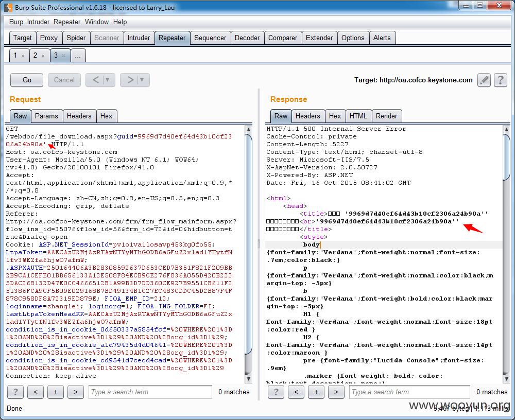Open the Burp menu
Viewport: 515px width, 420px height.
click(16, 22)
